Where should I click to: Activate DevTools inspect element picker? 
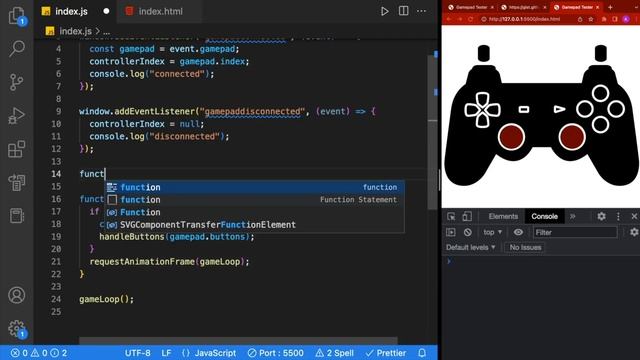tap(451, 216)
